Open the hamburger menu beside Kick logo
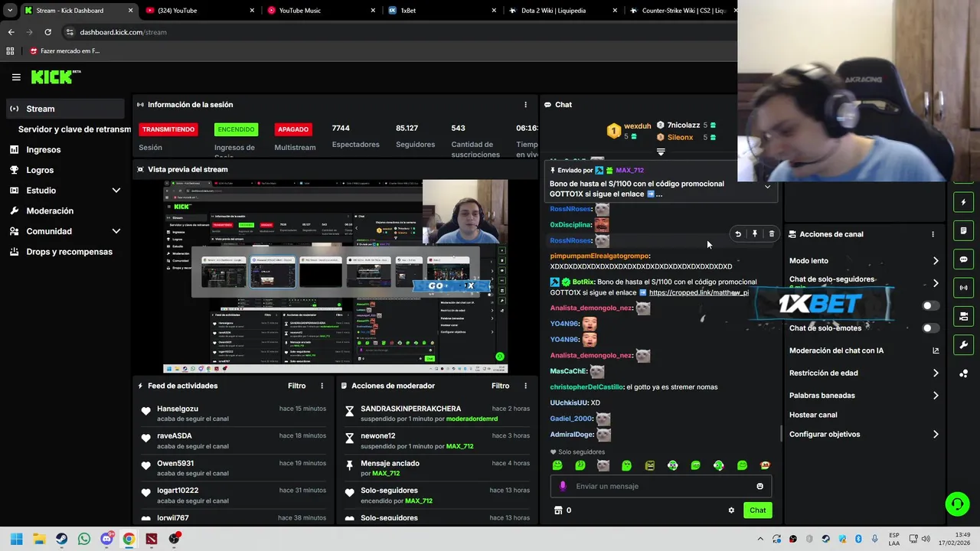980x551 pixels. [16, 77]
